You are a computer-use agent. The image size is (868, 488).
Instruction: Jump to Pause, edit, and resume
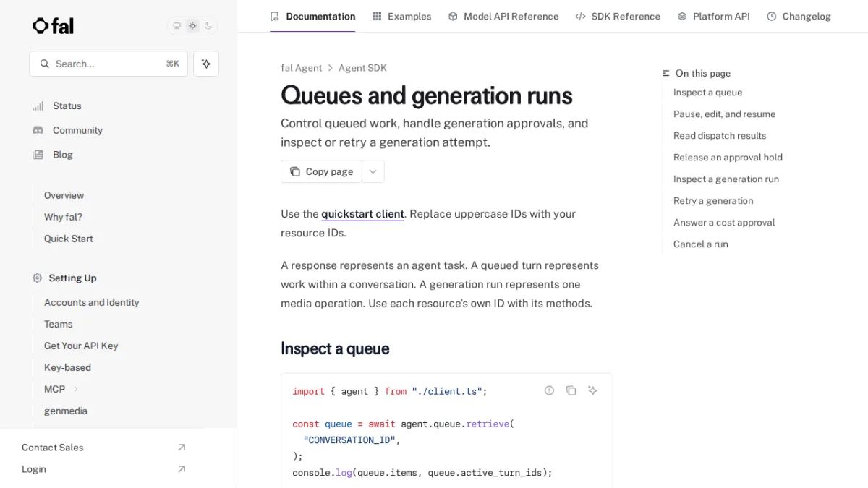[724, 114]
